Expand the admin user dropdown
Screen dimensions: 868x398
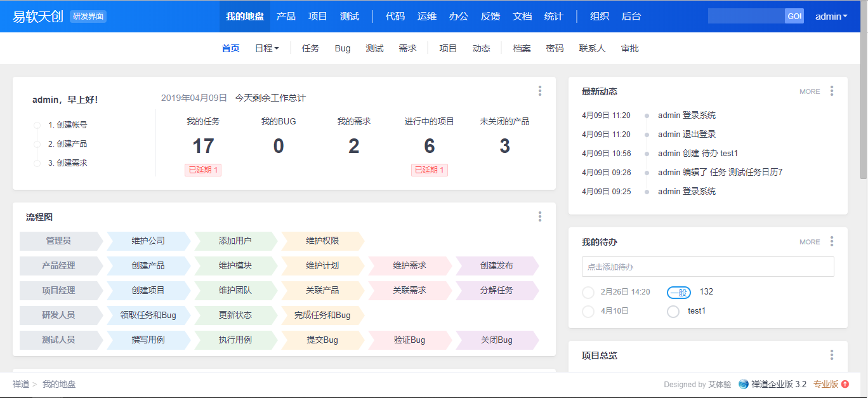click(831, 17)
